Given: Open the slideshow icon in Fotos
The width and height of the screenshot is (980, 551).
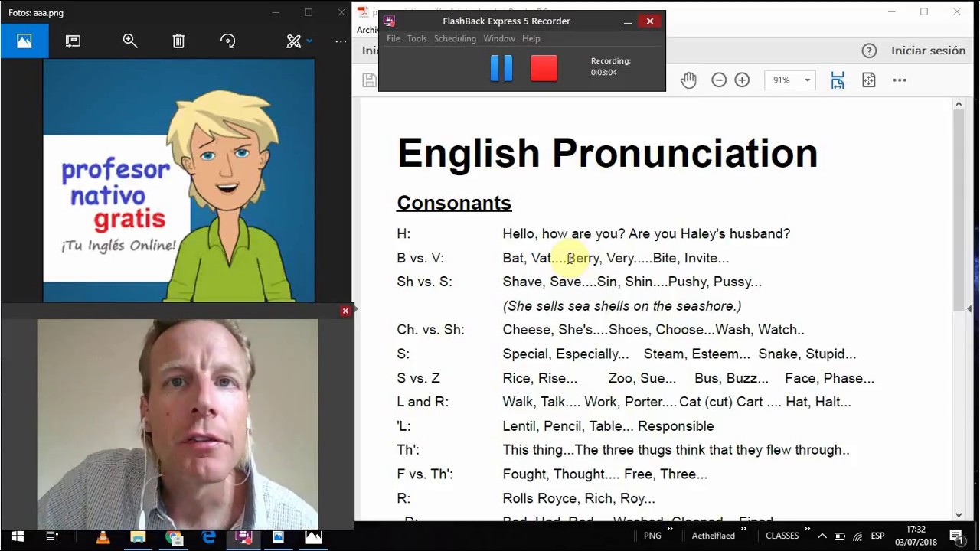Looking at the screenshot, I should [73, 41].
